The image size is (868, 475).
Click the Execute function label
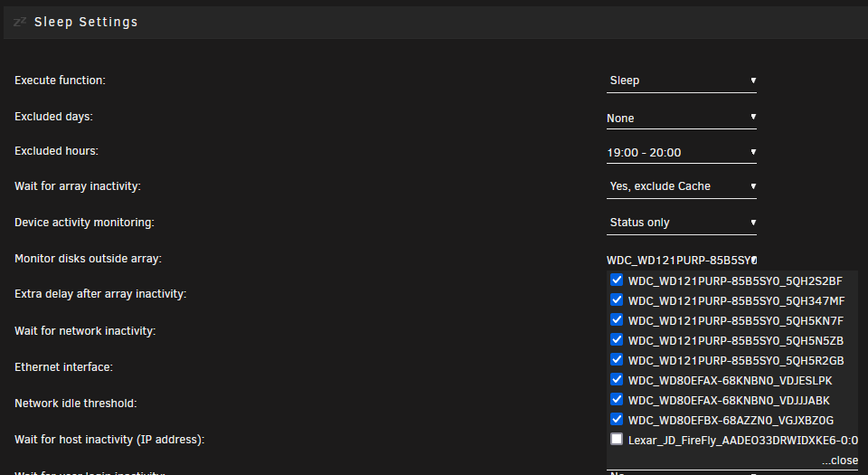[60, 81]
